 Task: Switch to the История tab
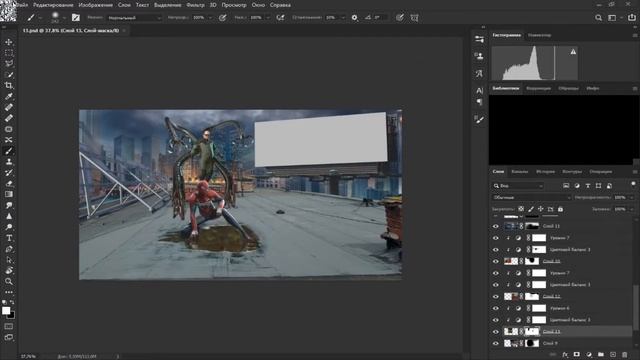545,171
